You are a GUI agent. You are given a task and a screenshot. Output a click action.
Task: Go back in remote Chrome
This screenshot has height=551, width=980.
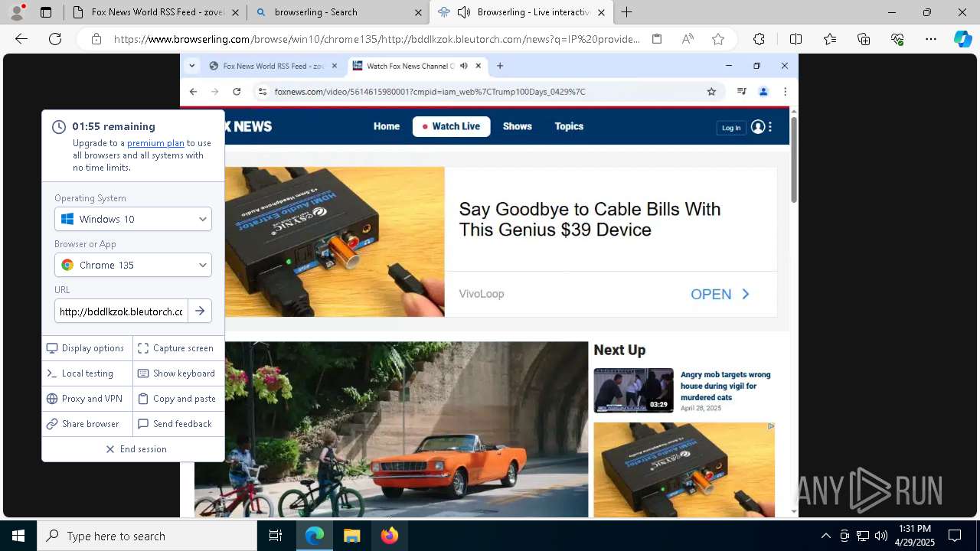tap(193, 92)
